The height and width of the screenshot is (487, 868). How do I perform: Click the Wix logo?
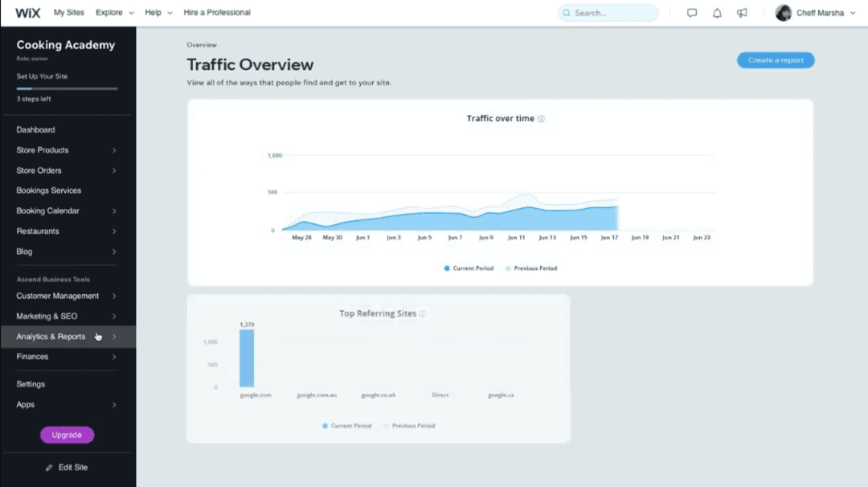tap(27, 12)
